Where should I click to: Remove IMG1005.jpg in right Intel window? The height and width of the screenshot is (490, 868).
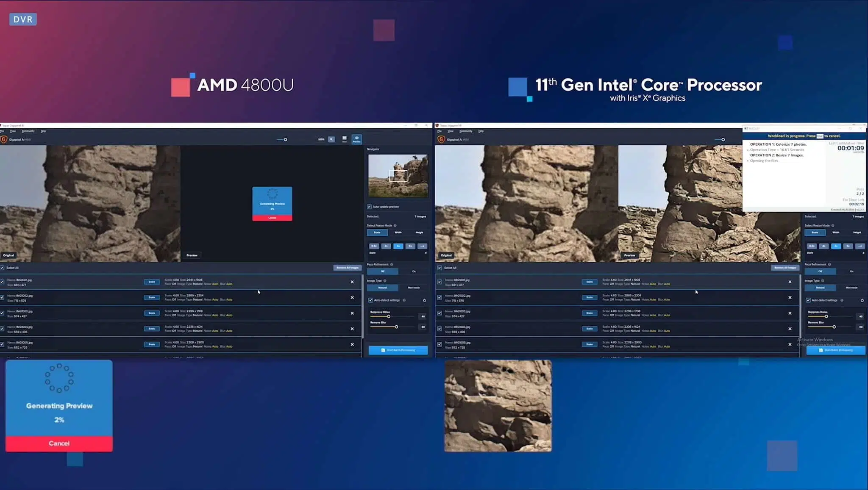790,345
